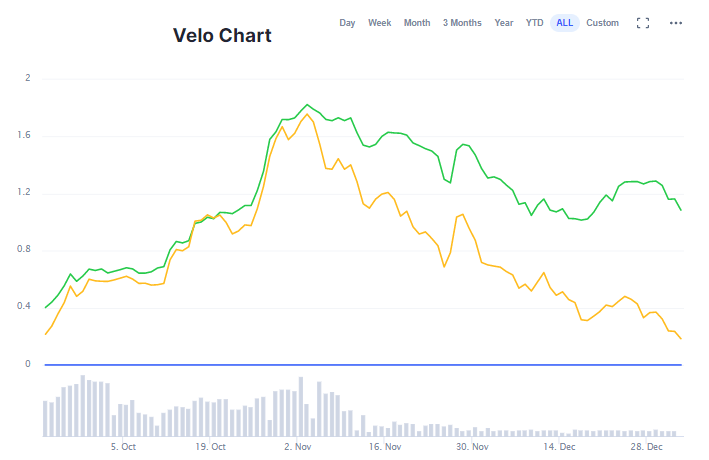The height and width of the screenshot is (460, 709).
Task: Open the Custom date range picker
Action: 602,23
